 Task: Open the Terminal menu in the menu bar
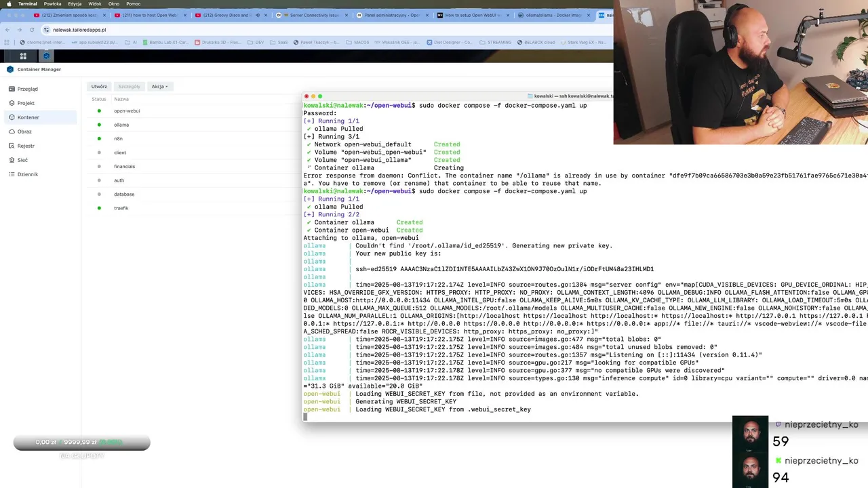(x=28, y=4)
